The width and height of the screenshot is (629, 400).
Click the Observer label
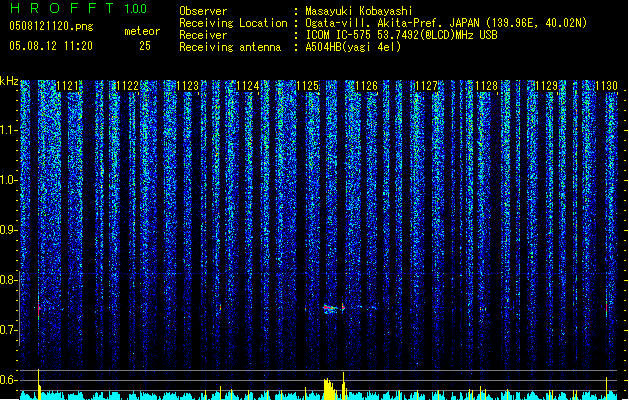coord(203,11)
